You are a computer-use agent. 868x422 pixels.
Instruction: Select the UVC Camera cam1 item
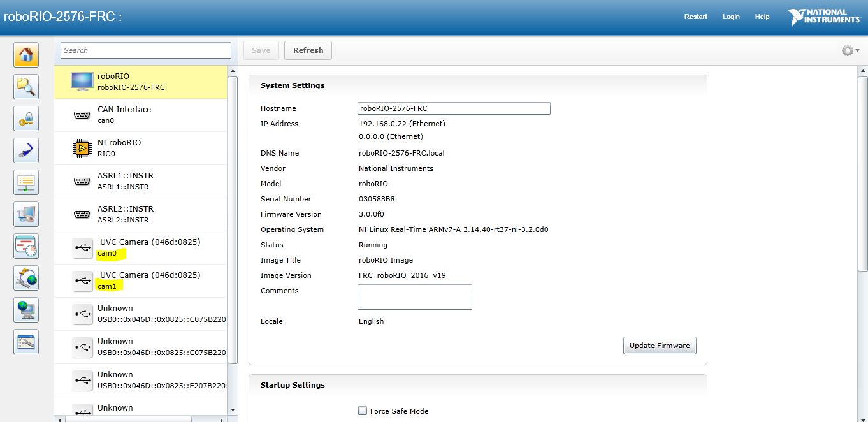pyautogui.click(x=140, y=280)
